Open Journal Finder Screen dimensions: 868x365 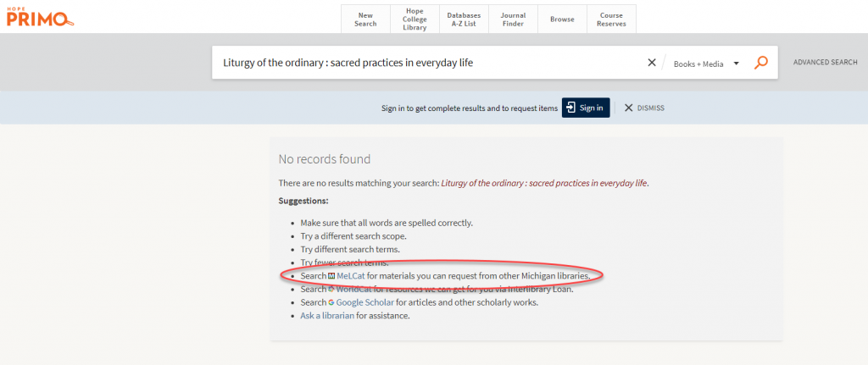pyautogui.click(x=513, y=19)
